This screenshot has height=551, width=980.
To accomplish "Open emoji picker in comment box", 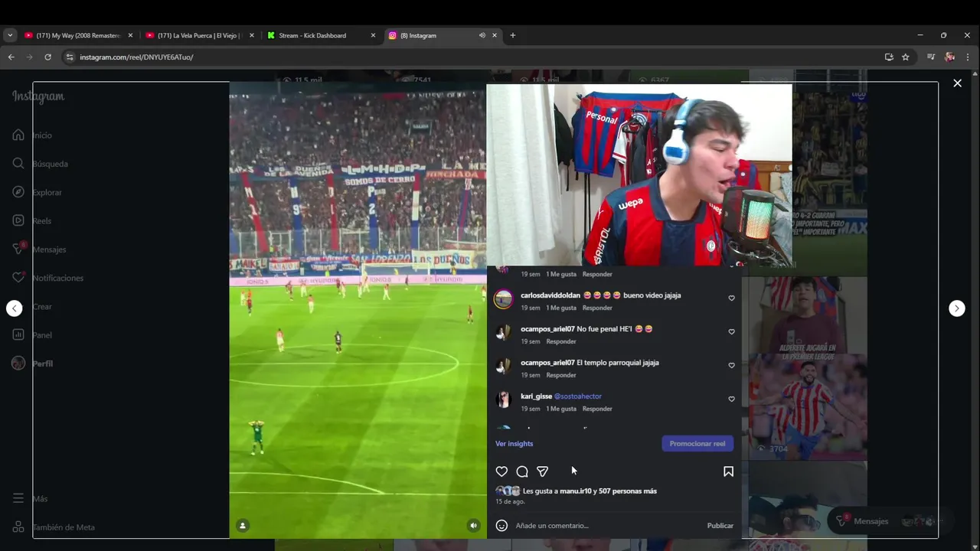I will [x=501, y=526].
